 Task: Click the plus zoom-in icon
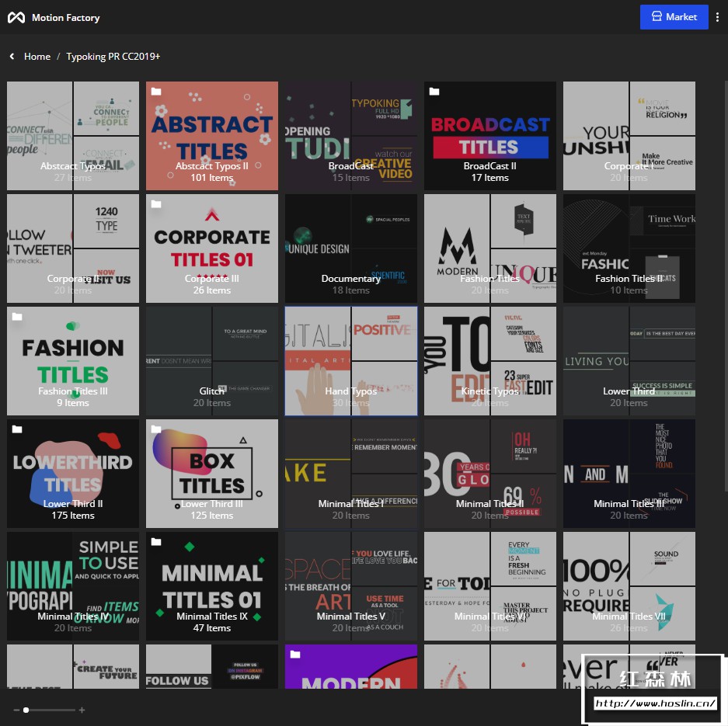coord(82,710)
